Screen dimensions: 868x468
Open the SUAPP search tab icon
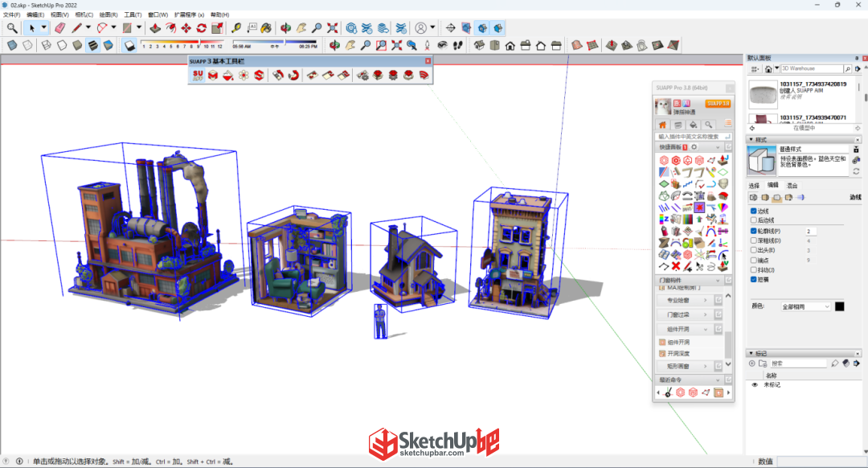(709, 125)
